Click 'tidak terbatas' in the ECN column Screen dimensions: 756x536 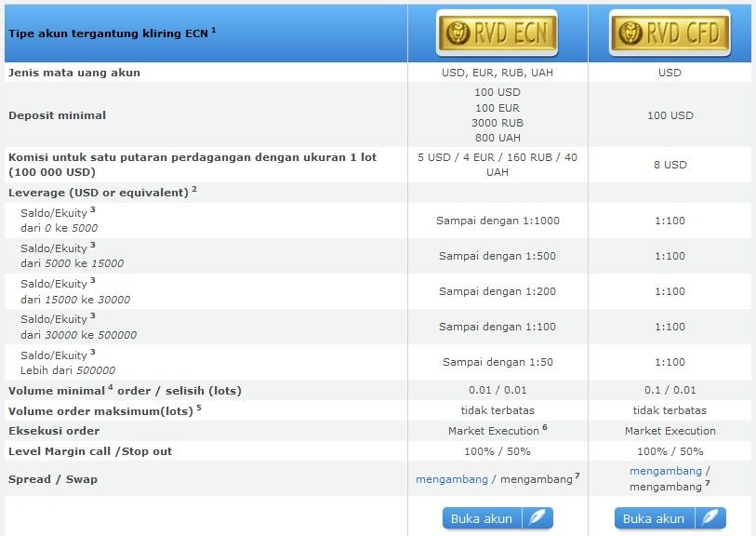click(497, 410)
